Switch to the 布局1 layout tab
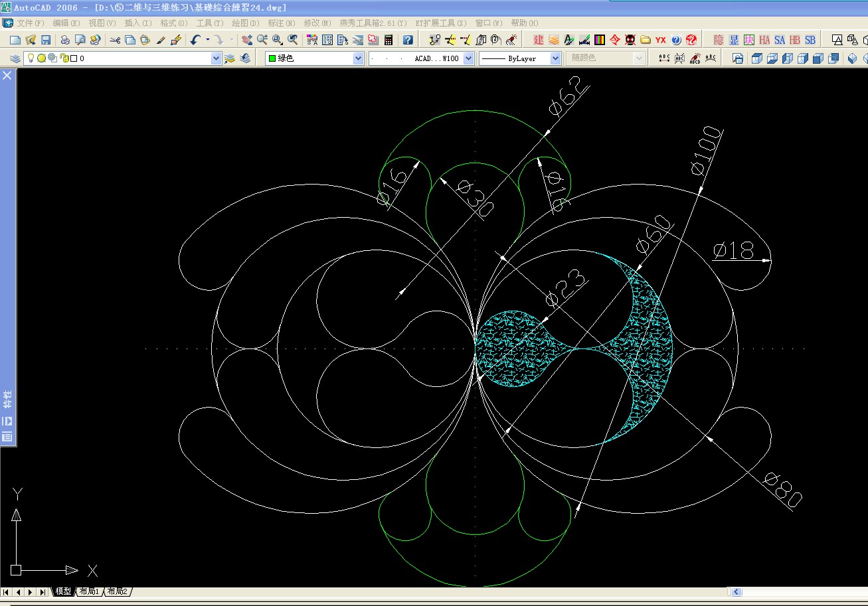The image size is (868, 606). (x=89, y=591)
